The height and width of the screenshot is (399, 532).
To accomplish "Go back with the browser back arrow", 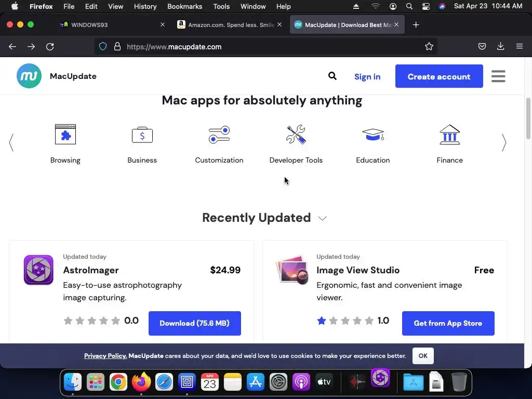I will (12, 46).
